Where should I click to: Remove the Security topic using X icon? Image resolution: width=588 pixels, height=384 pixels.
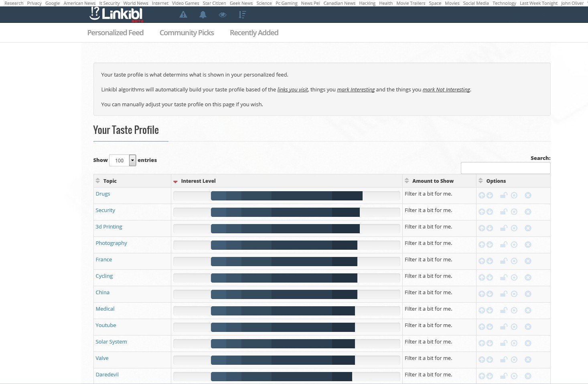[528, 212]
